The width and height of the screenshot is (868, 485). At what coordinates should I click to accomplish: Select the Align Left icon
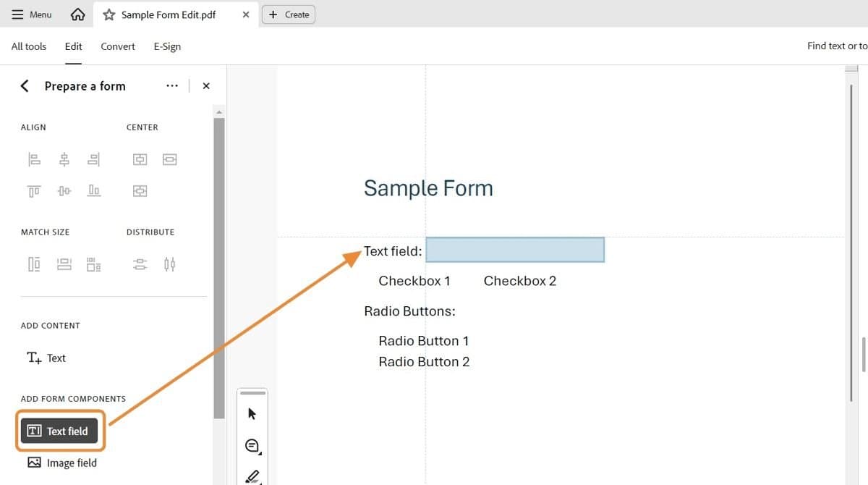click(35, 159)
